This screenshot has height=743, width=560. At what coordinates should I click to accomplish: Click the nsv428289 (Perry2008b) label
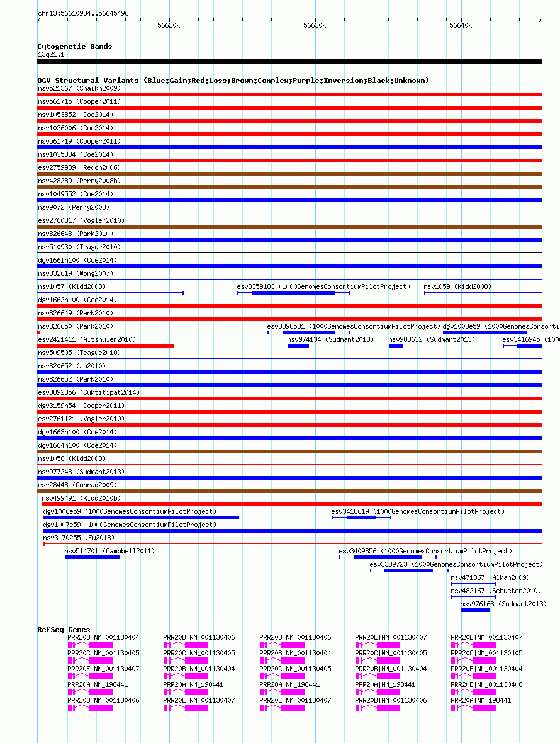[x=79, y=181]
